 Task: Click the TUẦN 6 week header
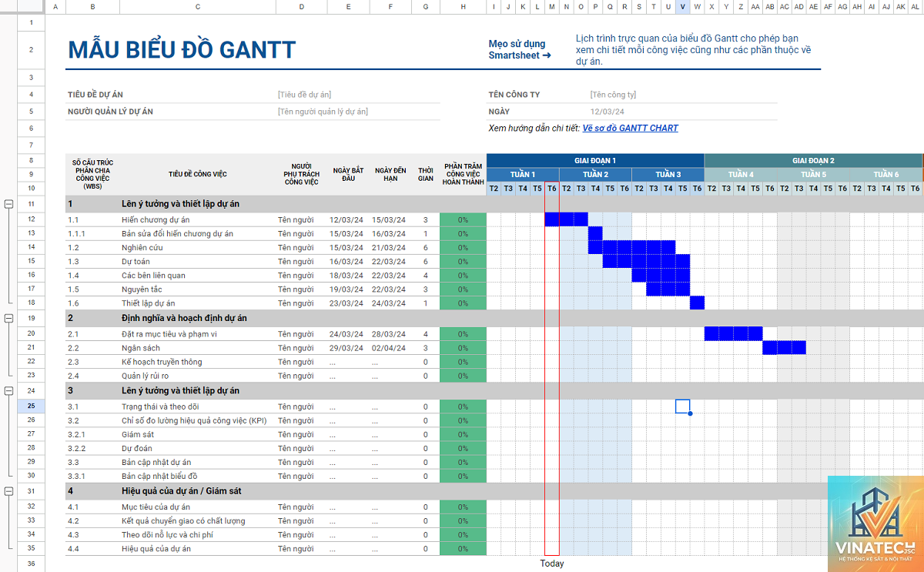pos(885,174)
